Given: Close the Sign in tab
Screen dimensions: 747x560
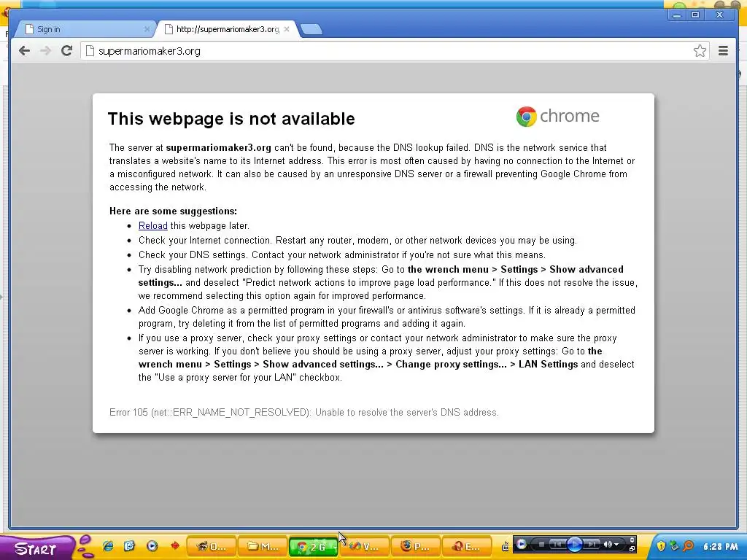Looking at the screenshot, I should [147, 29].
